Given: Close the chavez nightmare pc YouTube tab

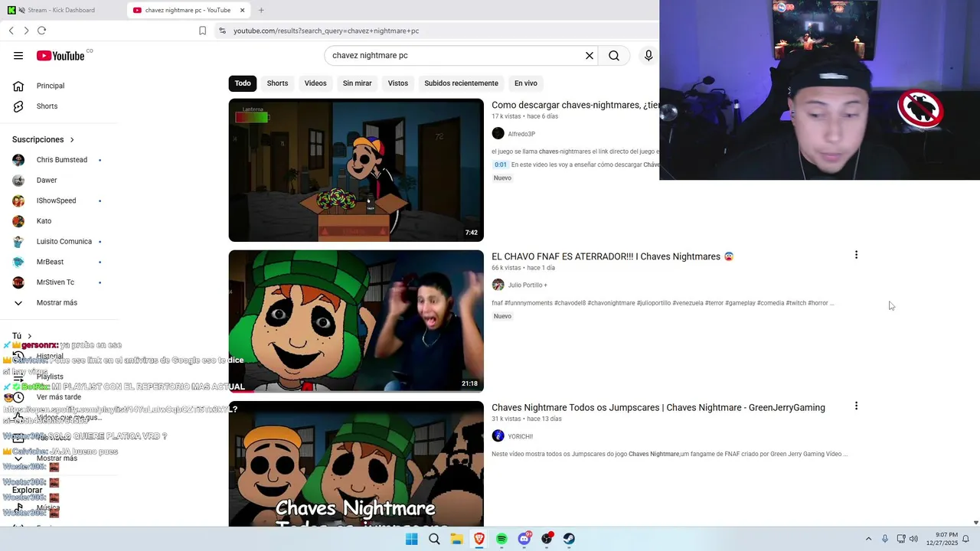Looking at the screenshot, I should click(x=242, y=10).
